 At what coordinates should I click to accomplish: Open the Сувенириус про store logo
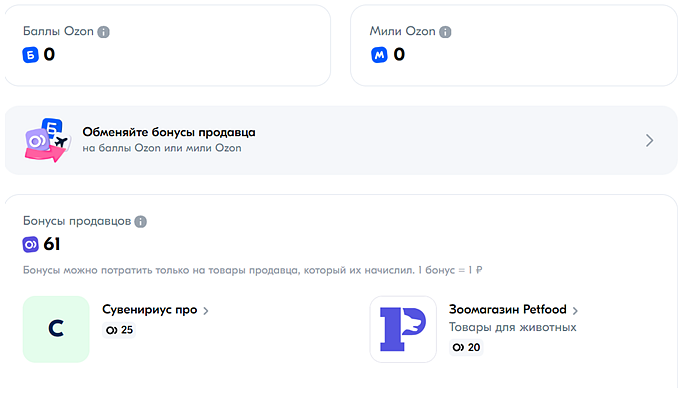[x=56, y=329]
